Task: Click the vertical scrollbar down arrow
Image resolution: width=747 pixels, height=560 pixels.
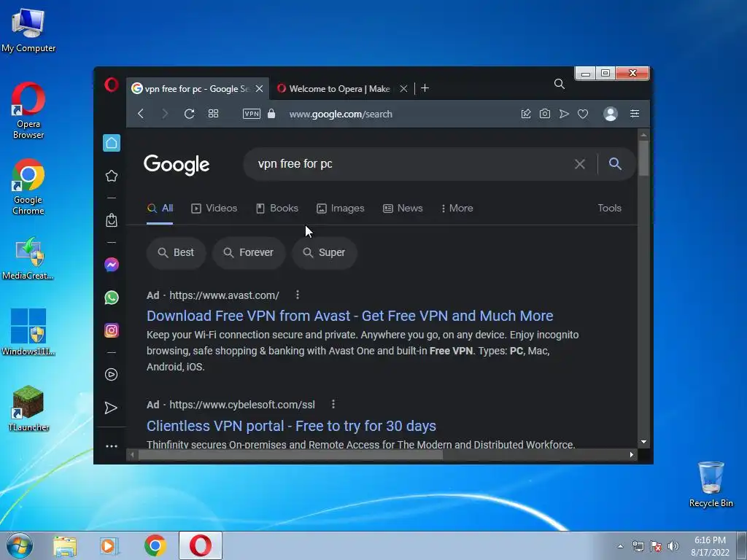Action: point(643,442)
